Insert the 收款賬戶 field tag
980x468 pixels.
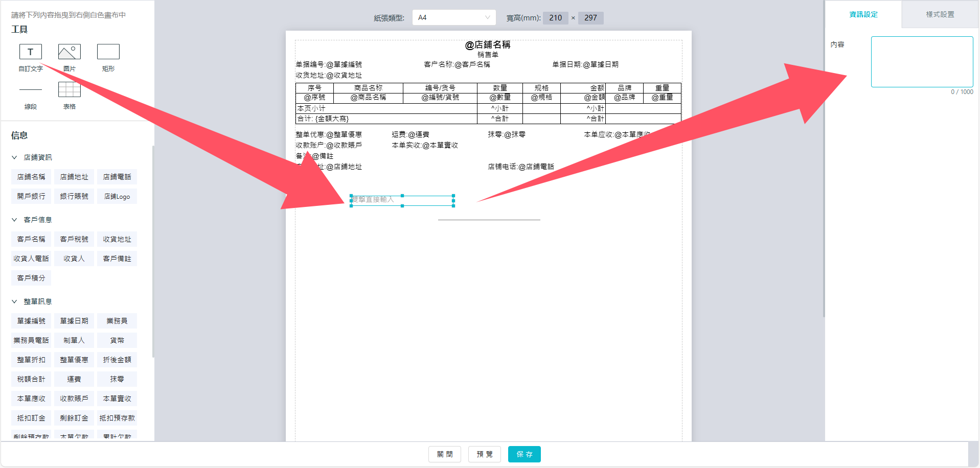74,398
